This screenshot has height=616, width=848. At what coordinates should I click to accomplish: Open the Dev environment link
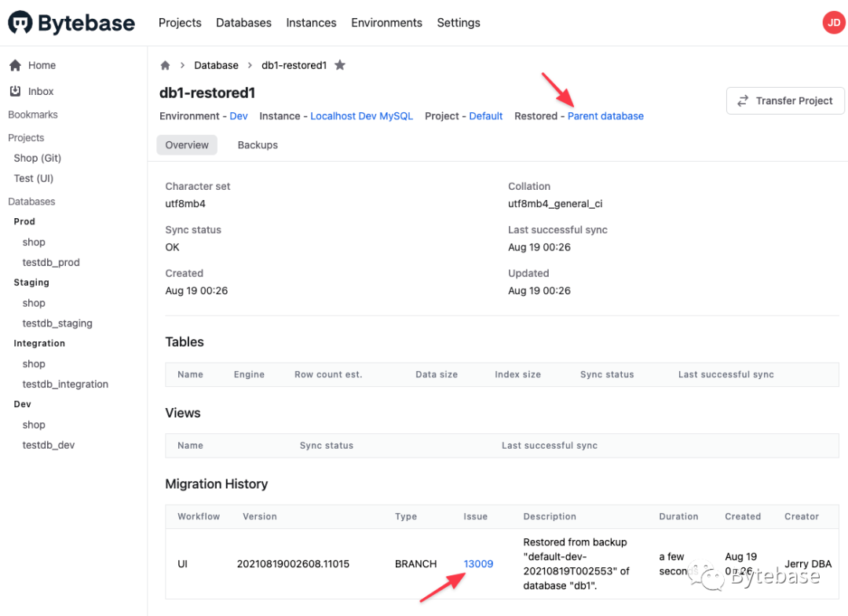coord(239,116)
